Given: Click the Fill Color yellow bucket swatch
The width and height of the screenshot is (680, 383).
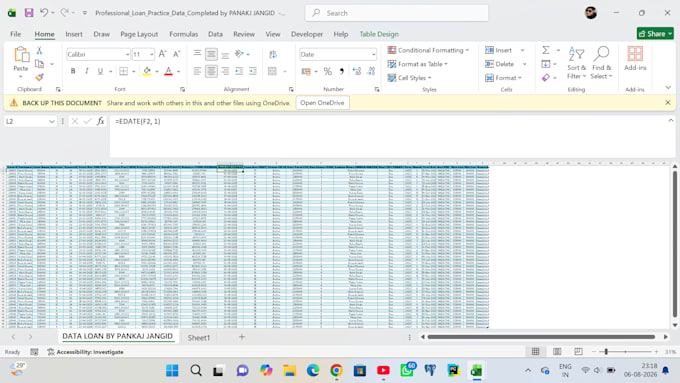Looking at the screenshot, I should point(147,71).
